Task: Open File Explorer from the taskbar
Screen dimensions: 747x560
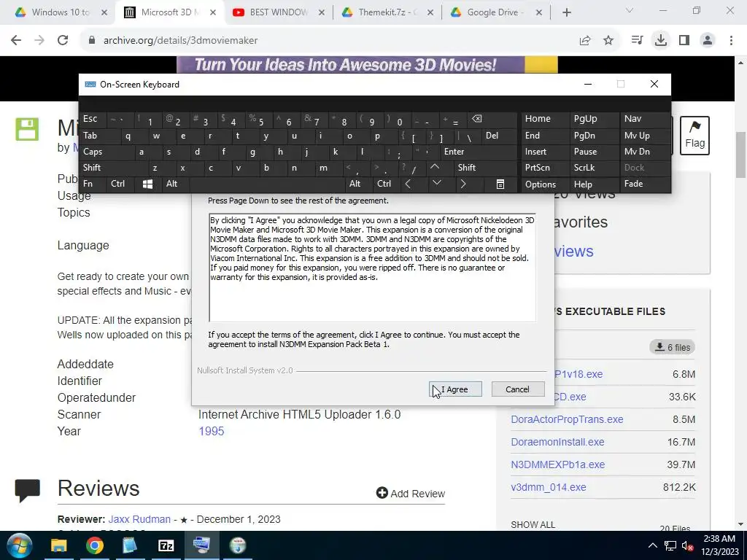Action: pyautogui.click(x=59, y=545)
